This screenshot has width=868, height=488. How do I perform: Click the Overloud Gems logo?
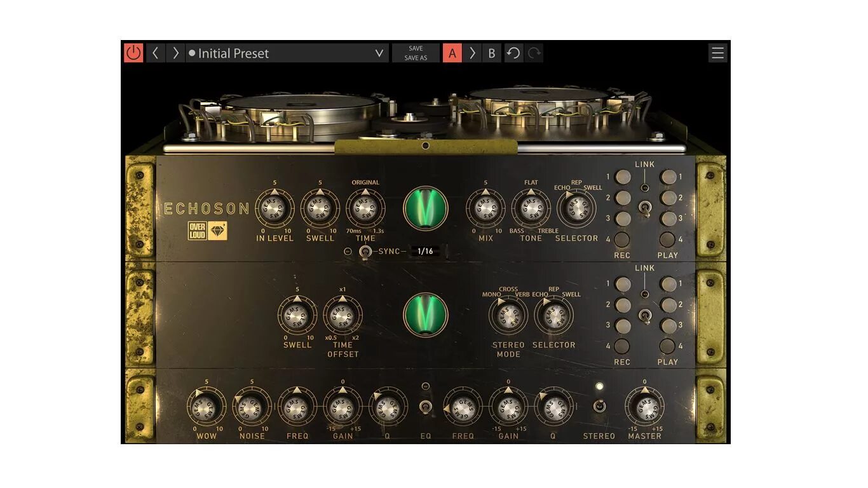pyautogui.click(x=207, y=231)
